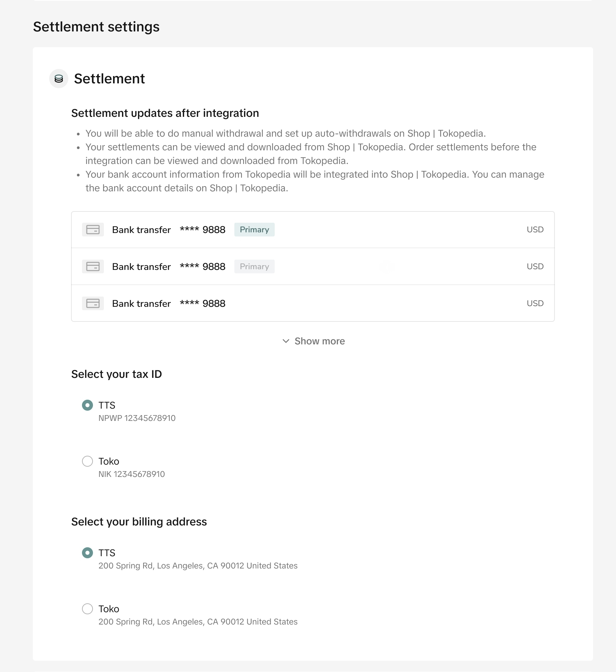Click the Settlement coins stack icon
Image resolution: width=616 pixels, height=672 pixels.
(59, 79)
